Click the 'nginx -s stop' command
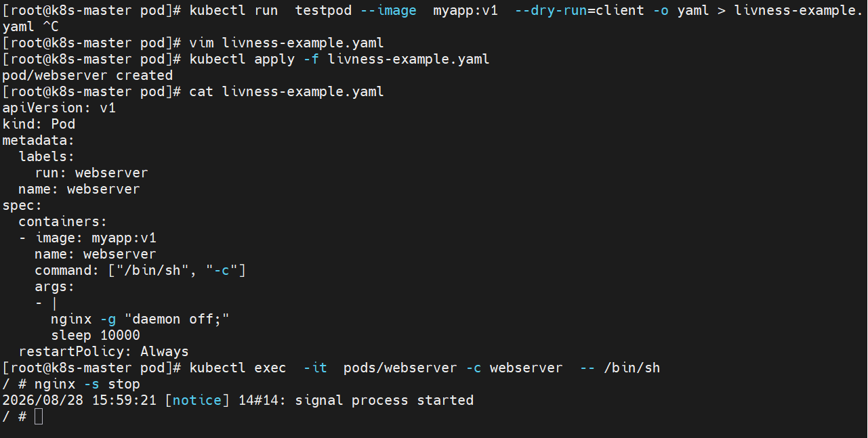This screenshot has height=438, width=868. [x=87, y=384]
